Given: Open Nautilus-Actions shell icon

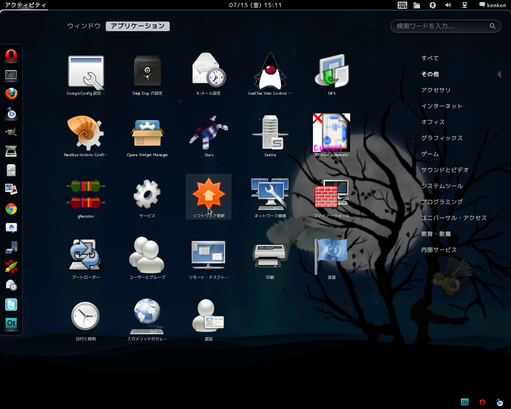Looking at the screenshot, I should pyautogui.click(x=85, y=133).
